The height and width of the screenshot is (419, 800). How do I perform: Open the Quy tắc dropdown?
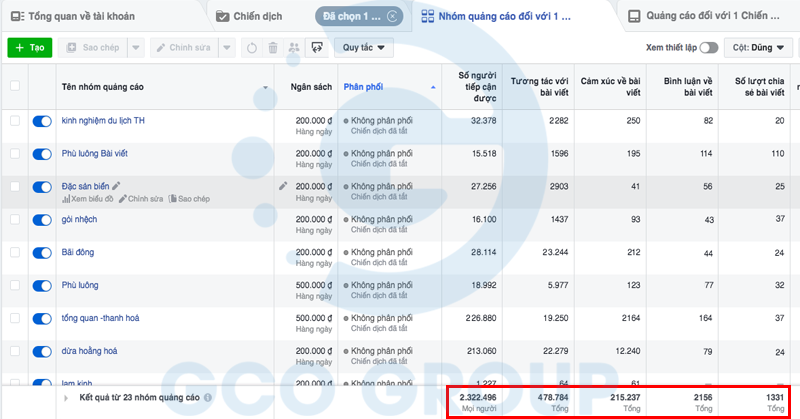364,47
